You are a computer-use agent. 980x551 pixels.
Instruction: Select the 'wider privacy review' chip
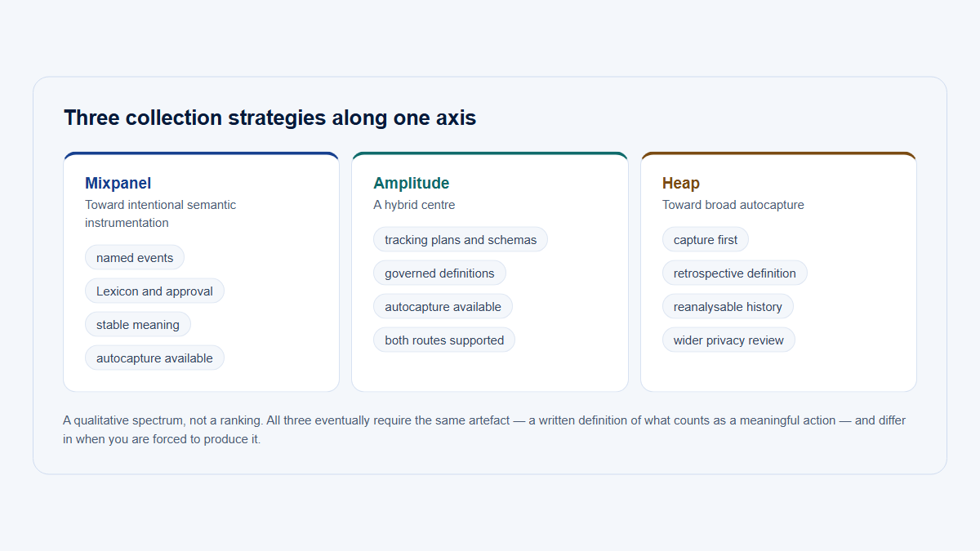pyautogui.click(x=728, y=340)
